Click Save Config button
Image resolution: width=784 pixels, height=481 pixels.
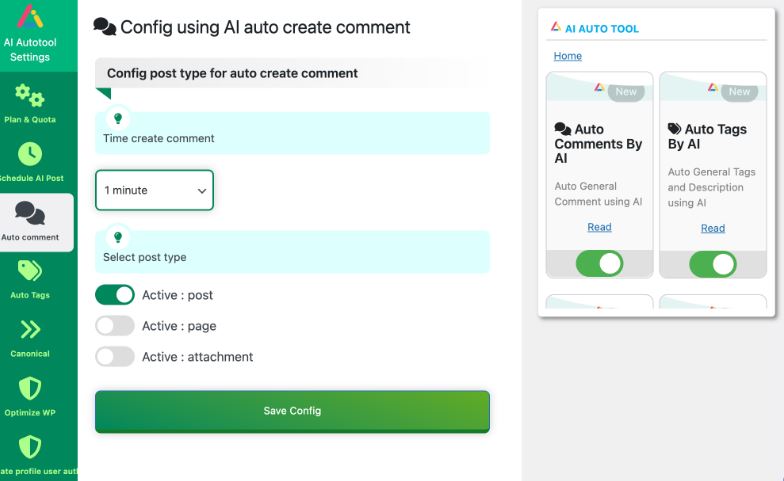(x=292, y=412)
